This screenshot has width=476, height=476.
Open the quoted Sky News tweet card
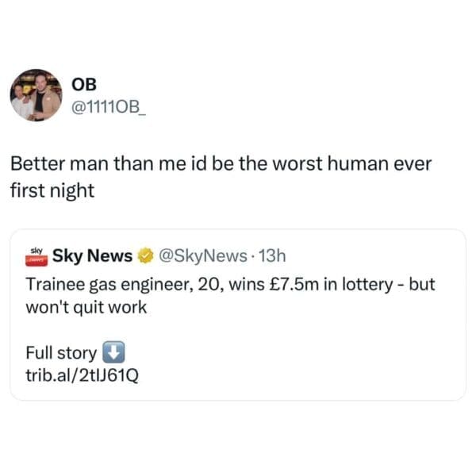[x=238, y=315]
